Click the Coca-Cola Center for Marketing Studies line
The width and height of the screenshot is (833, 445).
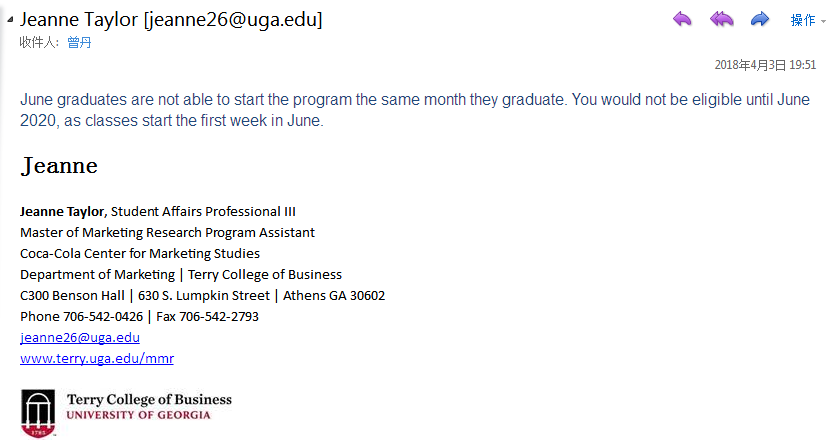[x=140, y=254]
